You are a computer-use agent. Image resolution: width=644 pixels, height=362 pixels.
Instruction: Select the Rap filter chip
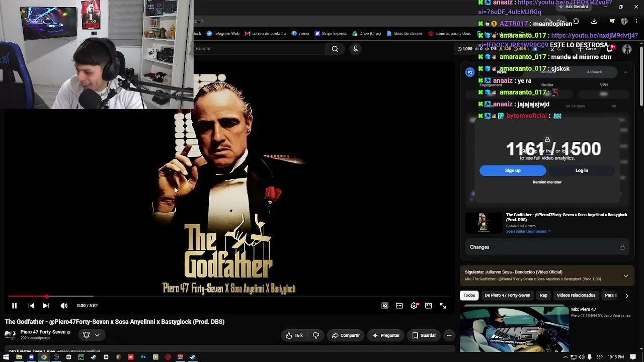click(x=543, y=295)
